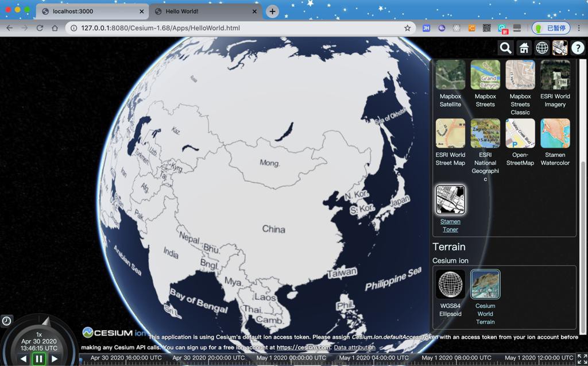Viewport: 588px width, 366px height.
Task: Click the Taiwan label on the globe
Action: tap(342, 272)
